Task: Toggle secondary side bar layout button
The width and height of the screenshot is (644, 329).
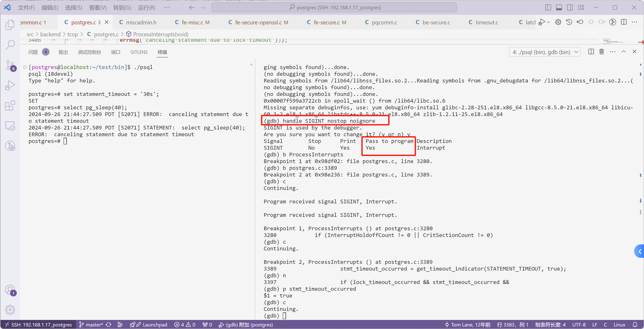Action: [570, 8]
